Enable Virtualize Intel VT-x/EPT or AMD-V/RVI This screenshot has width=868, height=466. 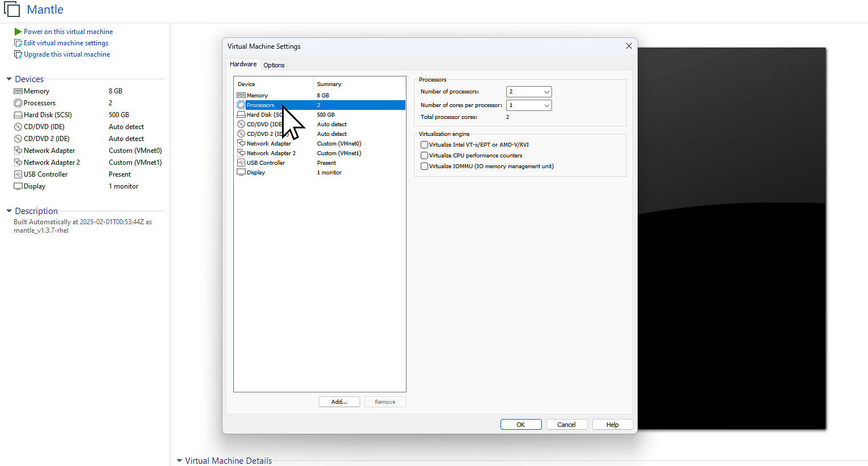(x=424, y=144)
